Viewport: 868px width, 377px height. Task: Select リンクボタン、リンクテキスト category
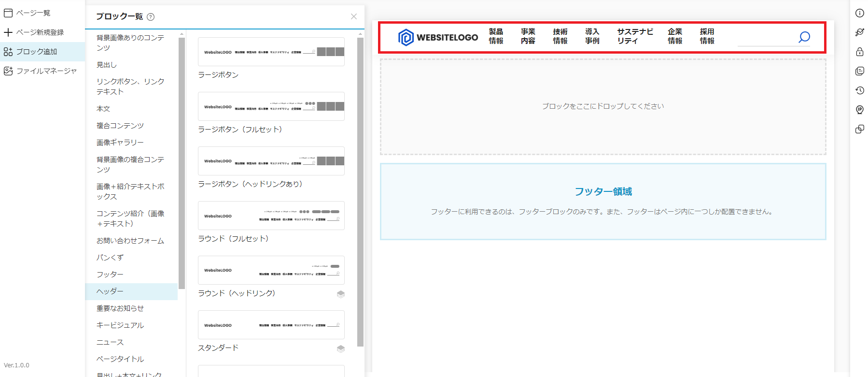pos(131,87)
